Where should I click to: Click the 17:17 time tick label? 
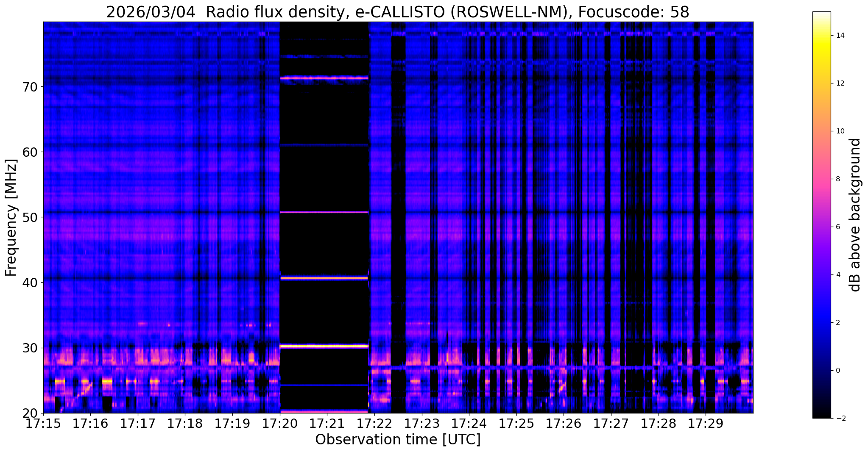[x=138, y=424]
